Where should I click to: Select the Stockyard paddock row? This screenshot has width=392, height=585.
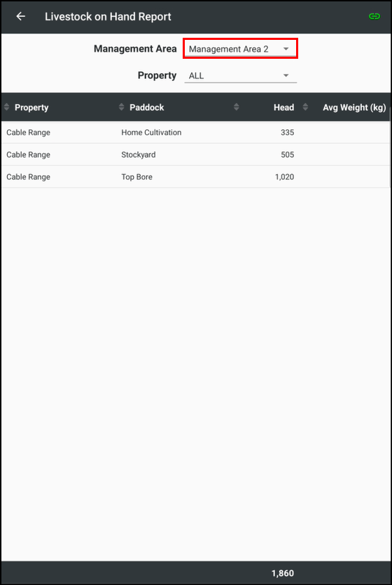195,155
